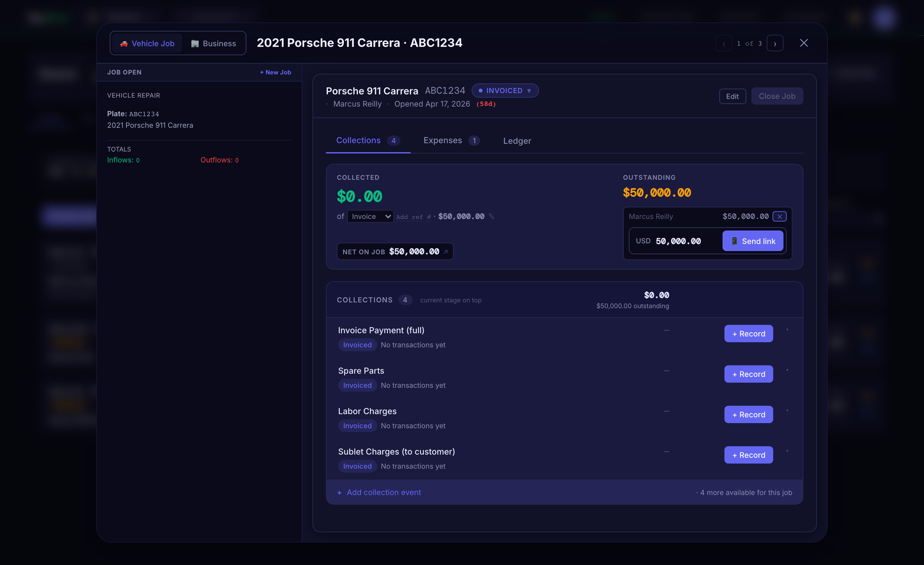Expand the Spare Parts row

click(787, 371)
